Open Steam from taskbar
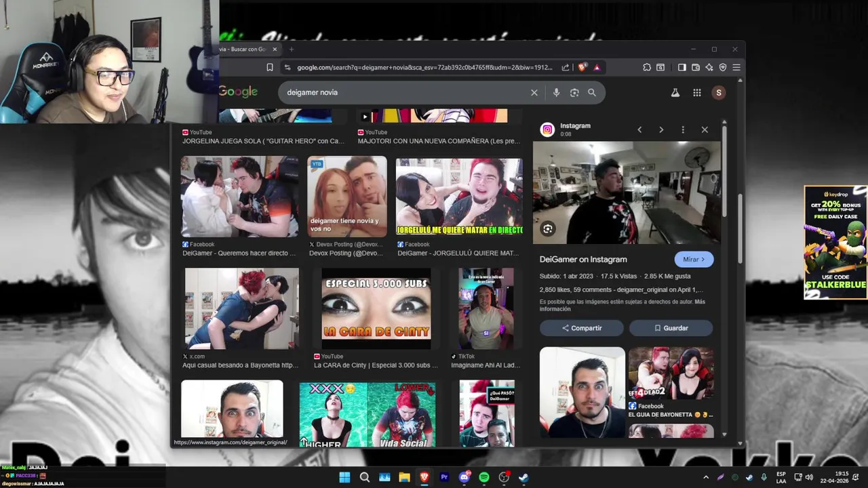868x488 pixels. [524, 477]
